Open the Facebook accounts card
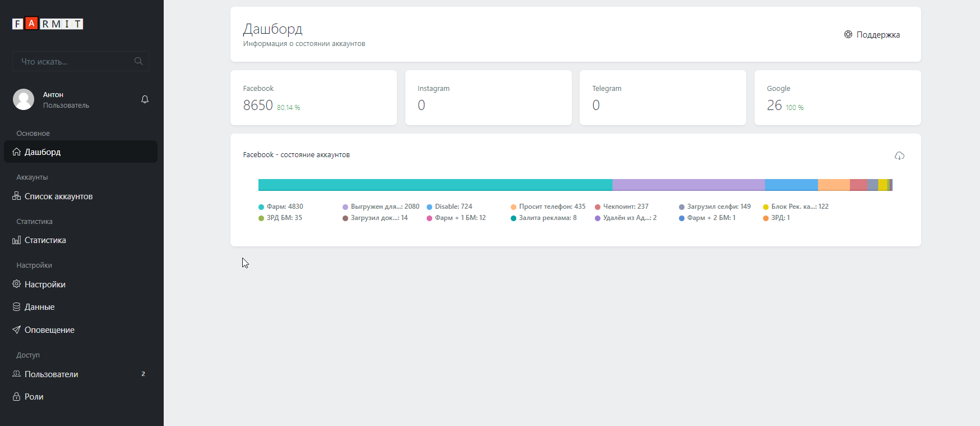 313,98
